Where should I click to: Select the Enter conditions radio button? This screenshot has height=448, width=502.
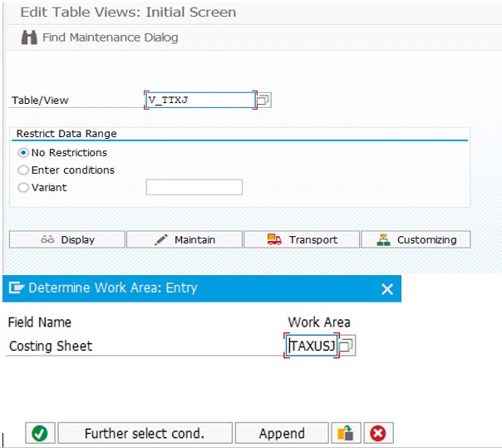(x=23, y=170)
